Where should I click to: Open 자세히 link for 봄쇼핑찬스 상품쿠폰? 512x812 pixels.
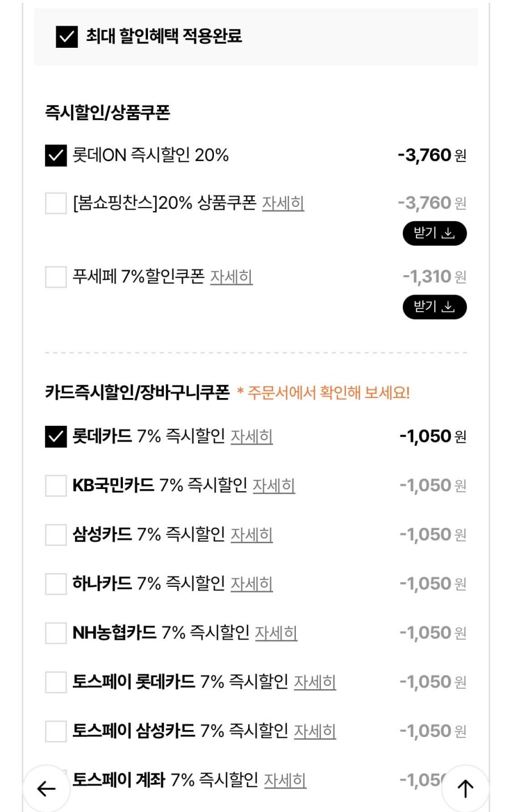coord(283,203)
